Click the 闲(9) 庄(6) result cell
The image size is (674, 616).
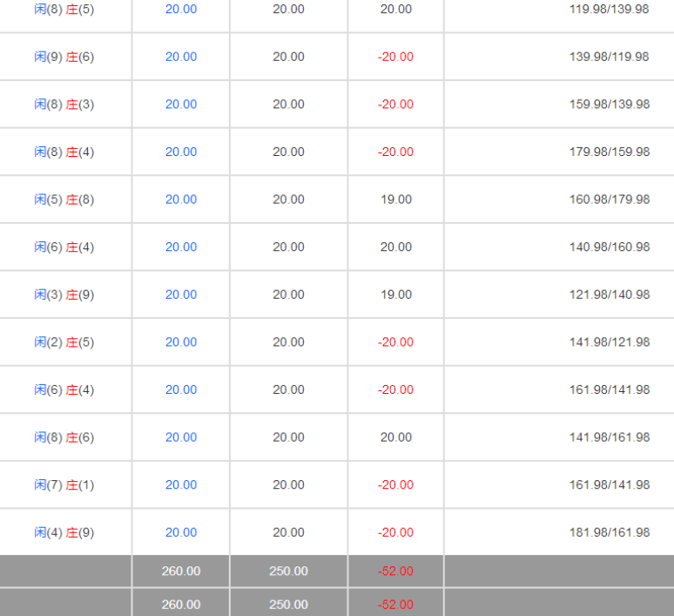[x=64, y=57]
